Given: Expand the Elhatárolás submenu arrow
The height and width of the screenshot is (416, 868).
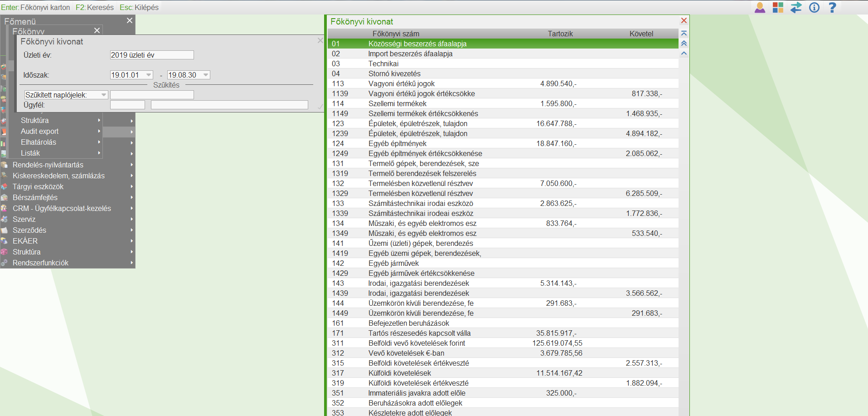Looking at the screenshot, I should click(x=99, y=142).
